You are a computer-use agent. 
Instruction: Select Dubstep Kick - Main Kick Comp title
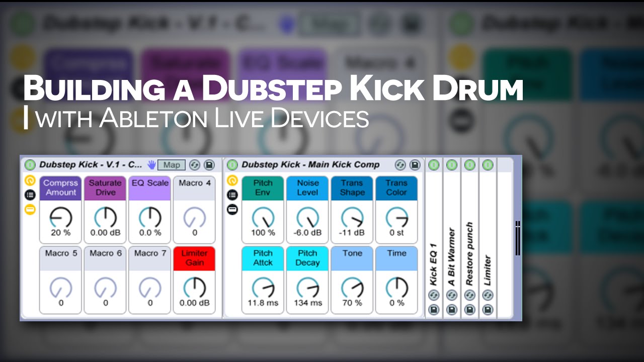point(310,164)
